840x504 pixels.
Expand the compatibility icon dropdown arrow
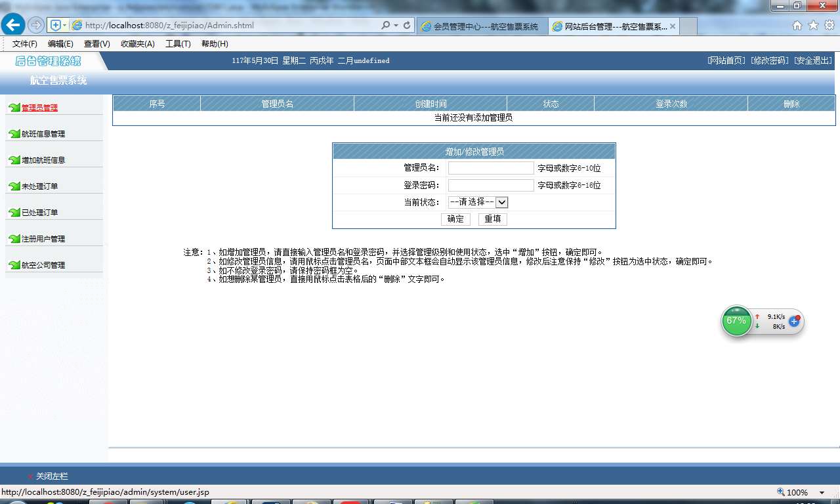tap(64, 26)
